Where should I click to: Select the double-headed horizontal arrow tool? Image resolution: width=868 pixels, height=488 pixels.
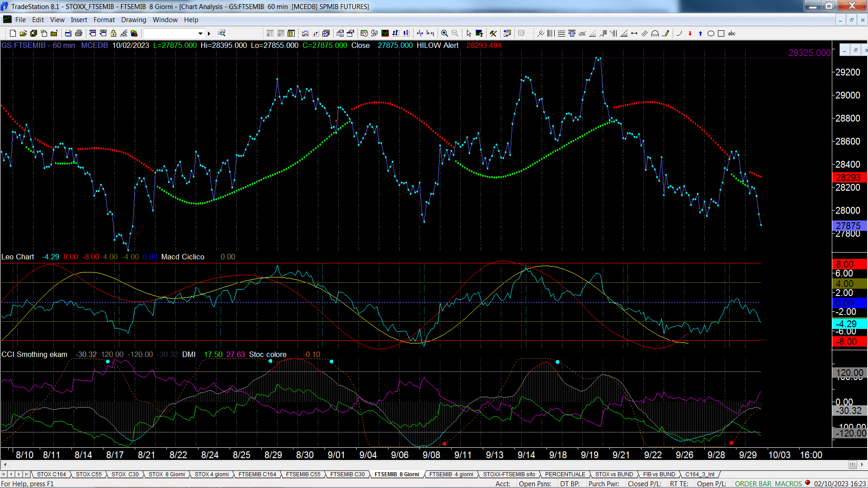pos(634,33)
